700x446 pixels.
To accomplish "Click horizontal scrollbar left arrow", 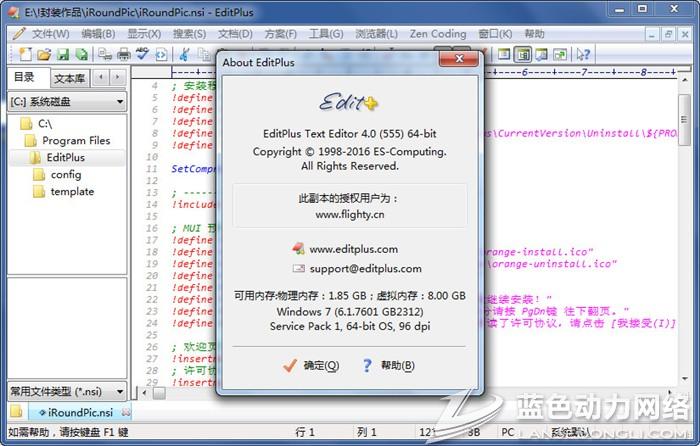I will tap(144, 393).
